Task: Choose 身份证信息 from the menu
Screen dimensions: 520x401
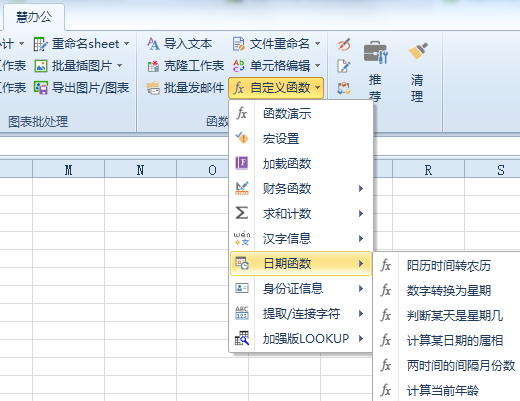Action: [301, 289]
